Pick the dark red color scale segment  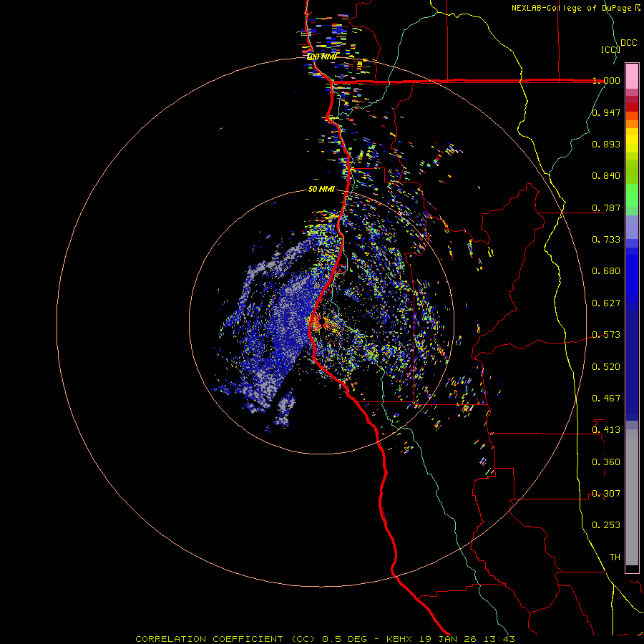pyautogui.click(x=632, y=107)
